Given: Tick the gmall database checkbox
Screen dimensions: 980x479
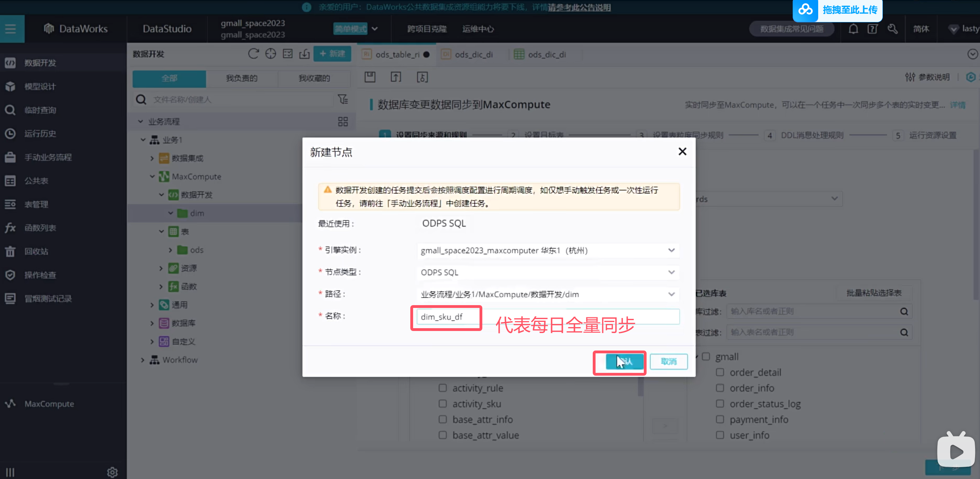Looking at the screenshot, I should 706,356.
